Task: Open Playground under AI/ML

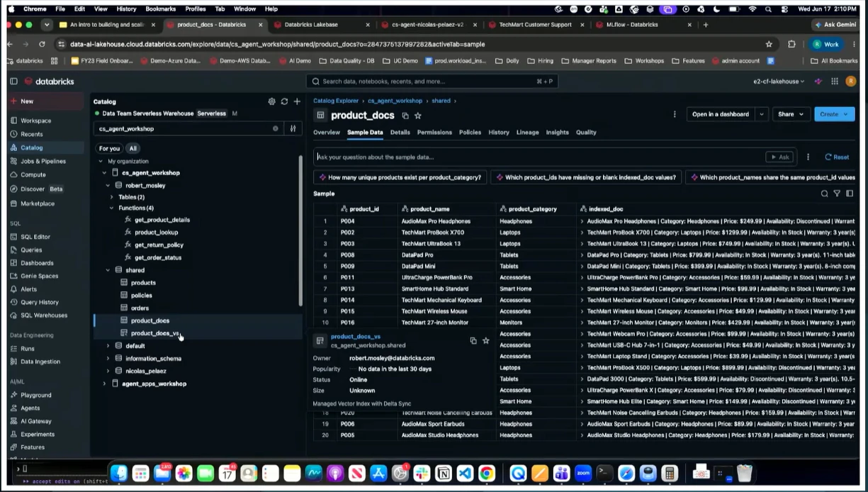Action: (36, 395)
